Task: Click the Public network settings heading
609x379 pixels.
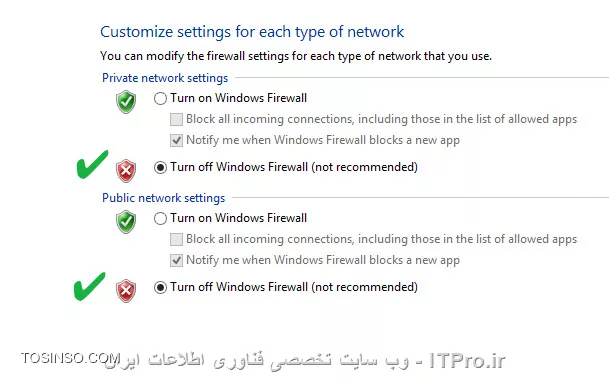Action: (x=164, y=198)
